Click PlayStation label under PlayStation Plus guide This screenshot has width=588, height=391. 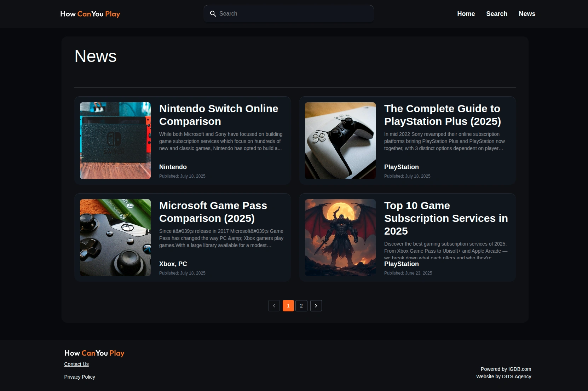point(402,167)
